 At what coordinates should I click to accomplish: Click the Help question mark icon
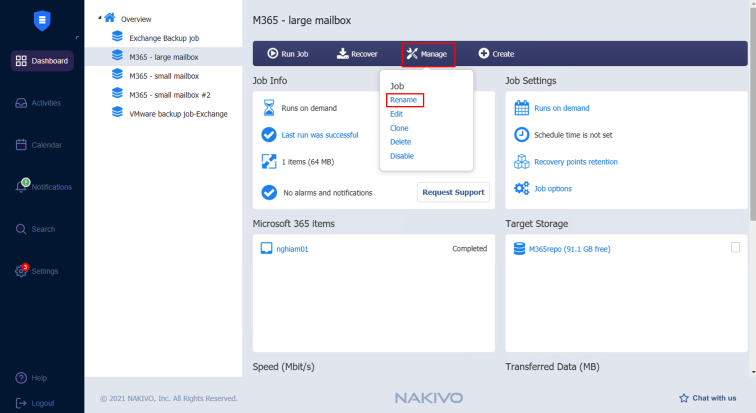[21, 378]
